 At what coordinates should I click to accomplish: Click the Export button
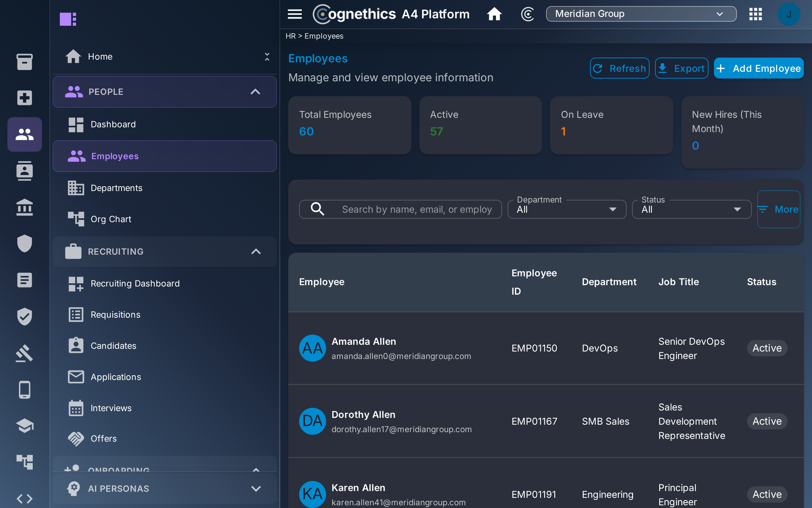(681, 68)
